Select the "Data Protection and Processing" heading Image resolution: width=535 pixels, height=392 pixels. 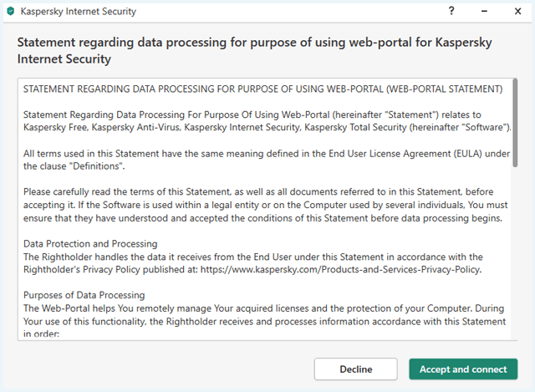(90, 243)
